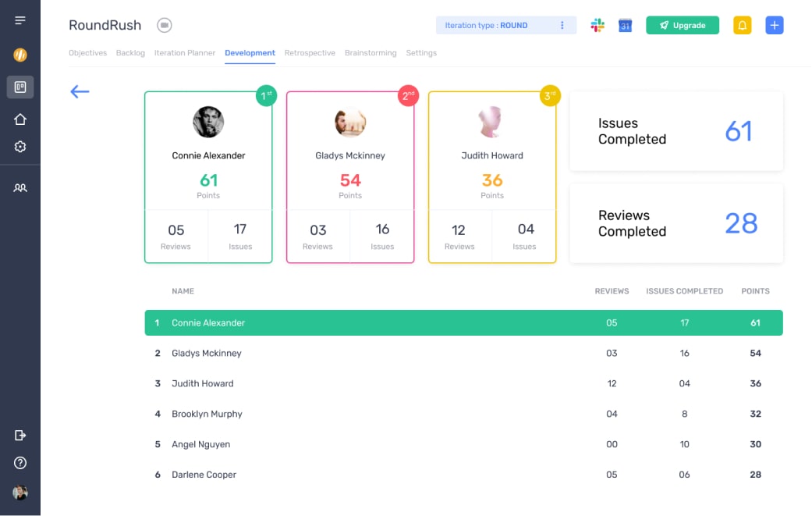Click the Slack integration icon
Image resolution: width=812 pixels, height=516 pixels.
597,25
